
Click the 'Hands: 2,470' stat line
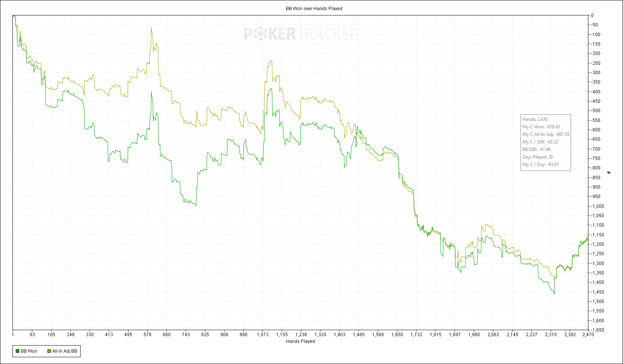(x=535, y=119)
